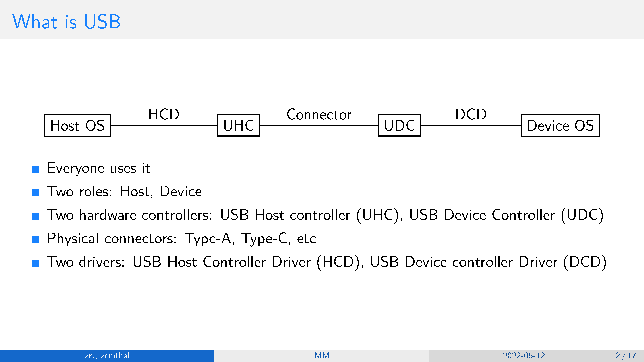
Task: Click the 'Everyone uses it' text line
Action: click(98, 168)
